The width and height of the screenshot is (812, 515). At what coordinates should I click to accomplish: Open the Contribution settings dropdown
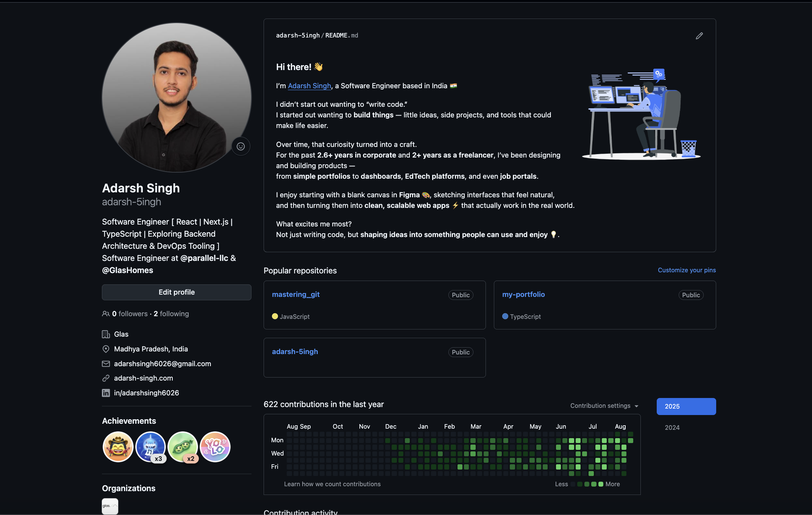pos(604,406)
